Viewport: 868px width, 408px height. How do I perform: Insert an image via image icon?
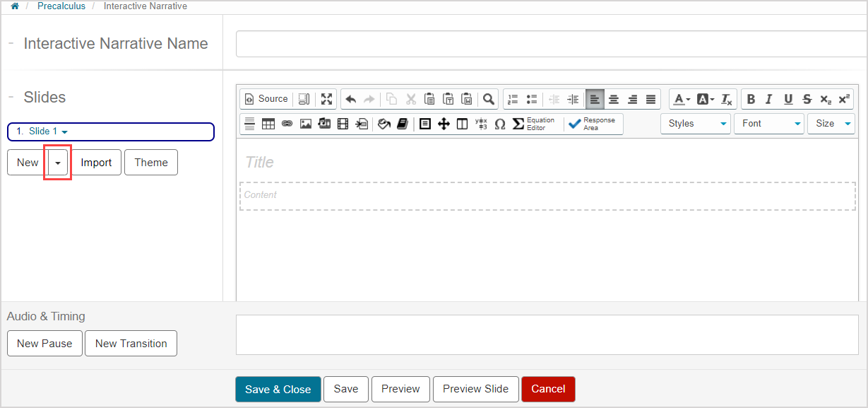pos(306,124)
